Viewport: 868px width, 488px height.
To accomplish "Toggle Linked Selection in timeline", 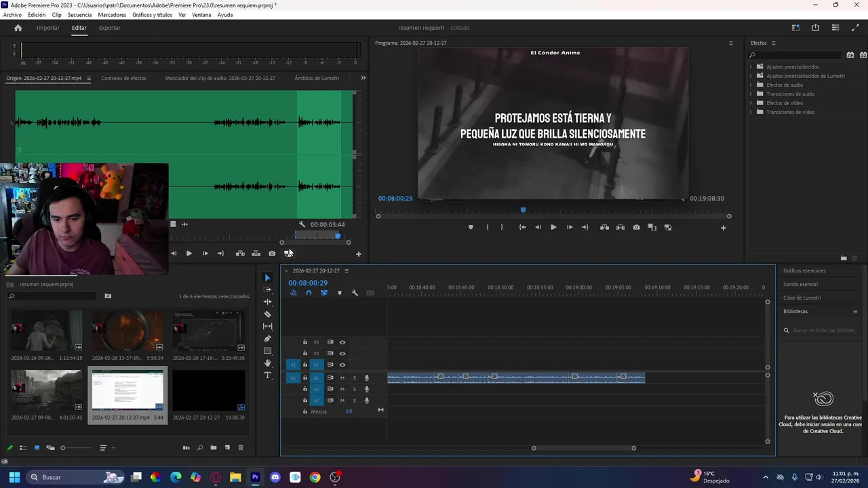I will pyautogui.click(x=324, y=293).
